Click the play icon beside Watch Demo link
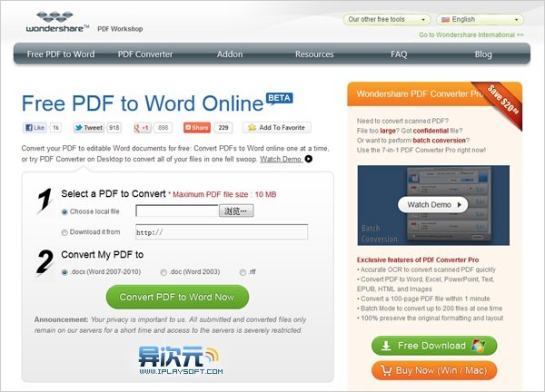Viewport: 545px width, 392px height. tap(308, 159)
